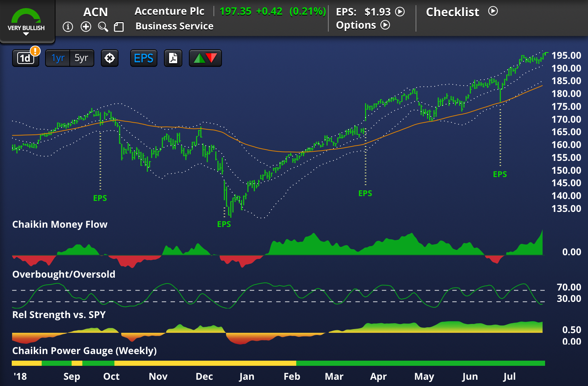Open the magnifying glass search icon
This screenshot has height=386, width=588.
103,27
